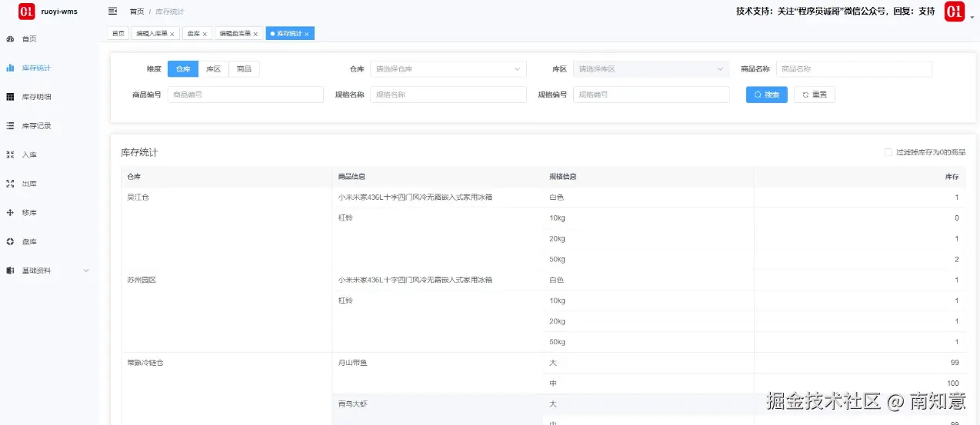This screenshot has height=425, width=980.
Task: Click the 首页 breadcrumb link
Action: tap(137, 12)
